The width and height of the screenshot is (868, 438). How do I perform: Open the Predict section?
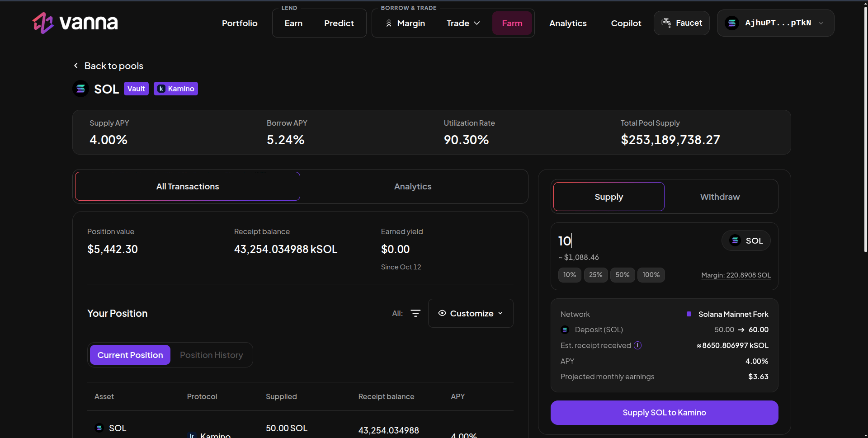[x=339, y=23]
